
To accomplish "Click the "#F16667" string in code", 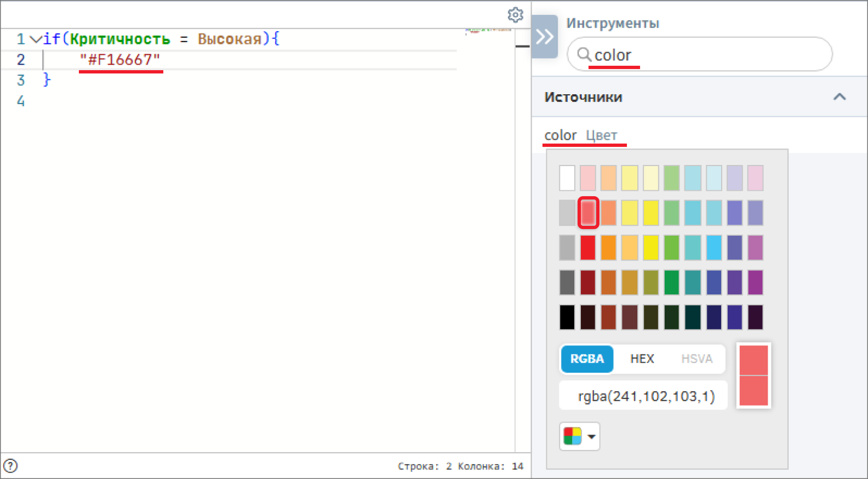I will coord(120,59).
